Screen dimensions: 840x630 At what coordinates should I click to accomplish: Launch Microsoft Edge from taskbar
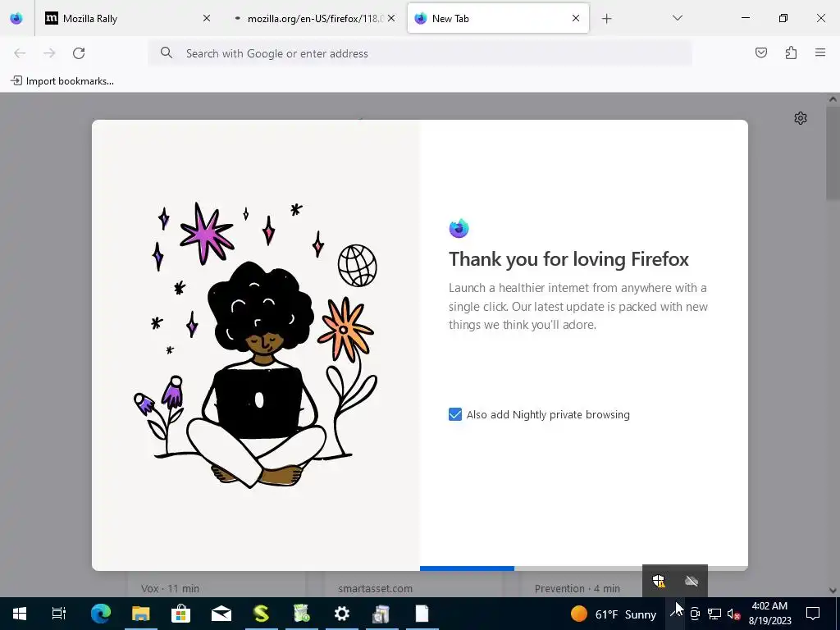tap(101, 614)
